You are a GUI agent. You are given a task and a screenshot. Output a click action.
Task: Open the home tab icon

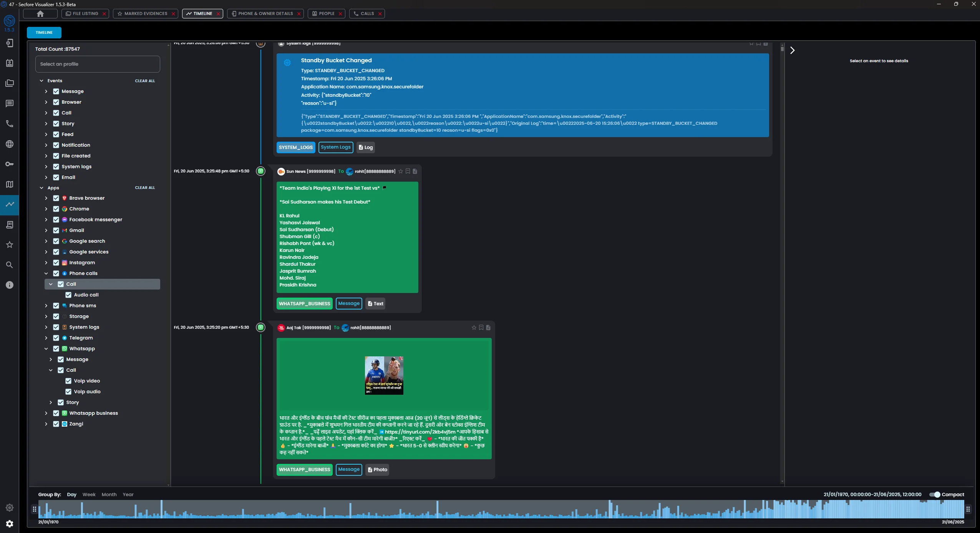point(40,14)
